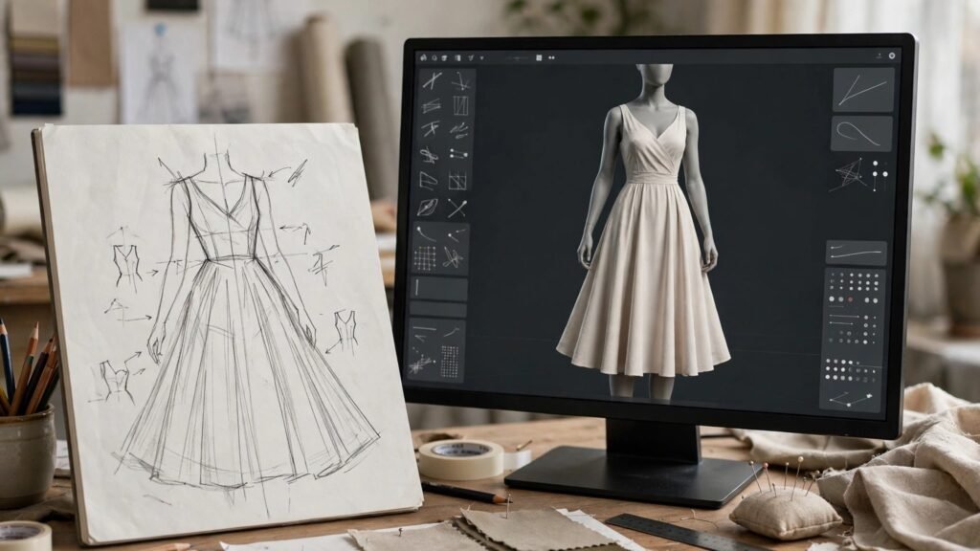Click the upload icon beside the gear
This screenshot has width=980, height=551.
click(879, 55)
